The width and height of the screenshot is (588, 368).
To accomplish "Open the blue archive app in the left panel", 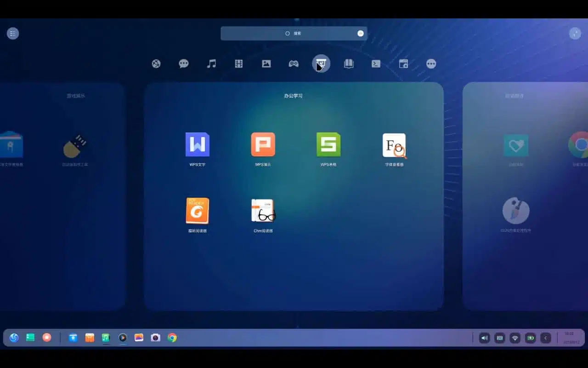I will tap(11, 144).
